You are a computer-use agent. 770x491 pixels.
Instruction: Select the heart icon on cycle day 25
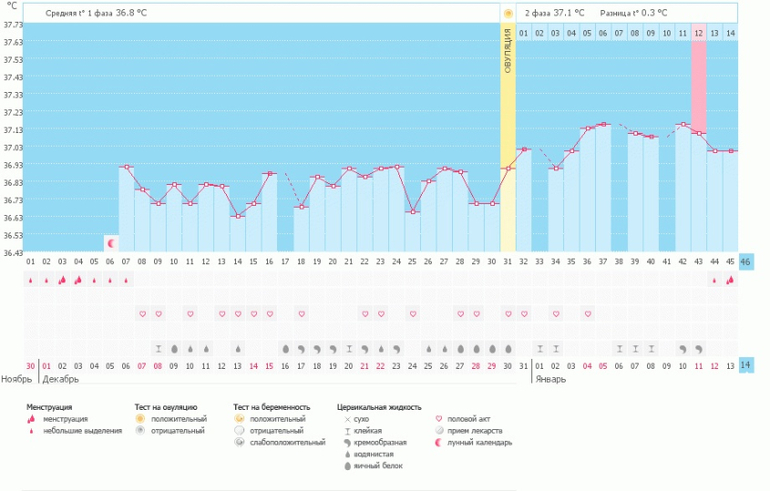click(x=413, y=314)
